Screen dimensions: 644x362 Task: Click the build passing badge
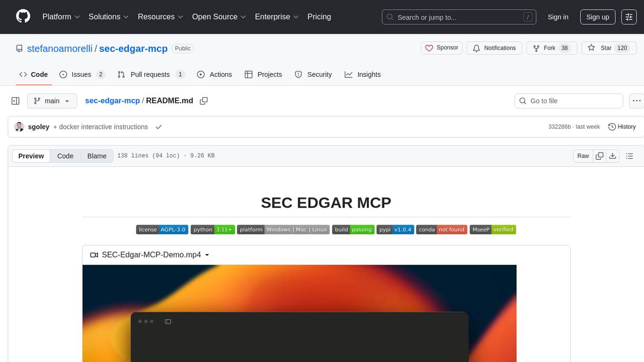click(x=353, y=229)
